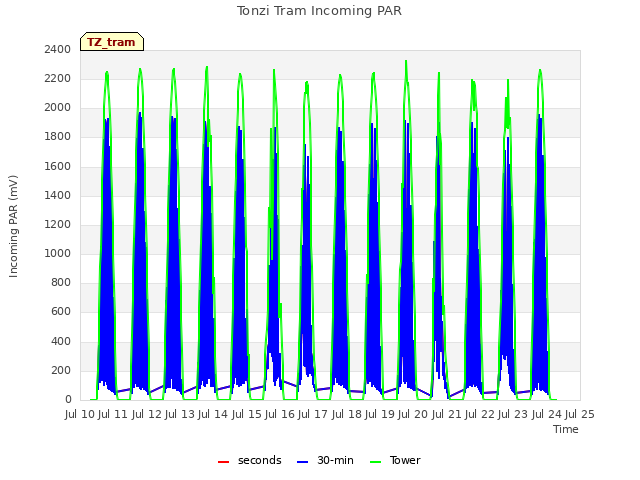640x480 pixels.
Task: Select the 'Tower' legend label
Action: tap(405, 460)
